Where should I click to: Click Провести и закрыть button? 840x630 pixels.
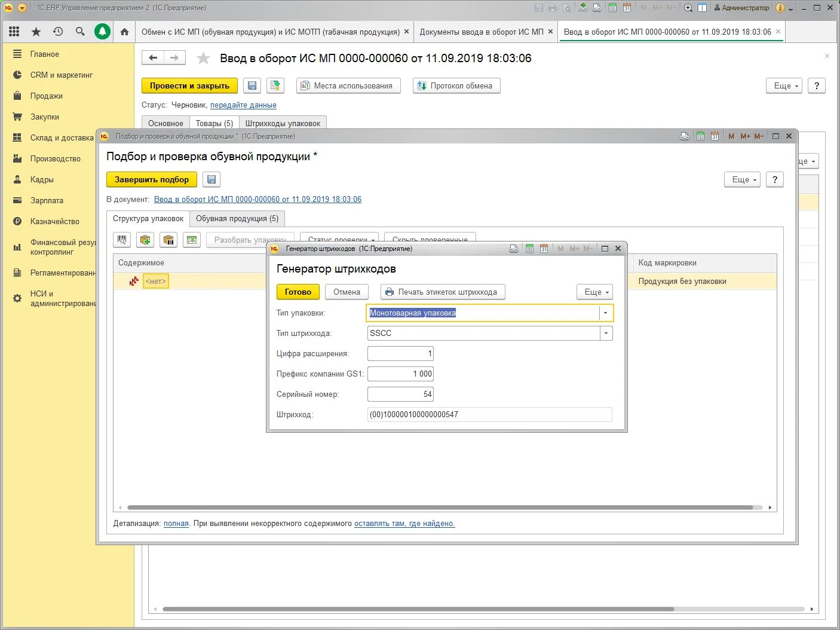tap(189, 86)
